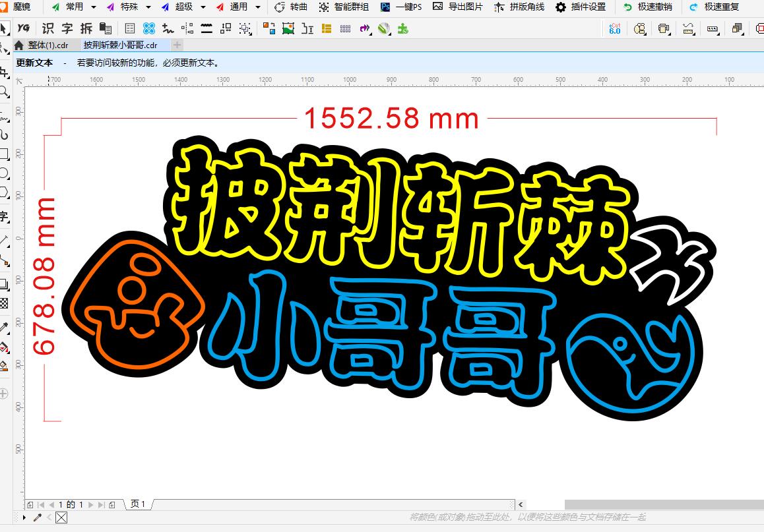The height and width of the screenshot is (532, 764).
Task: Open the 超级 tools menu
Action: tap(177, 7)
